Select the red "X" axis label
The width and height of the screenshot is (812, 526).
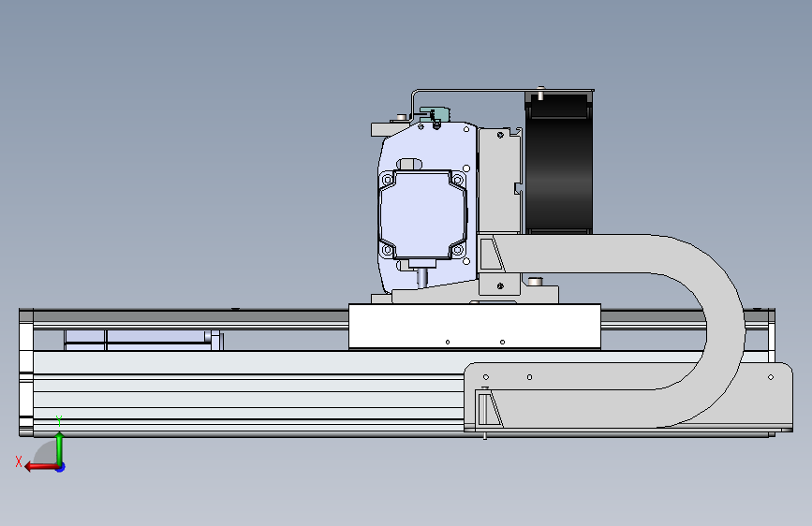pyautogui.click(x=19, y=461)
